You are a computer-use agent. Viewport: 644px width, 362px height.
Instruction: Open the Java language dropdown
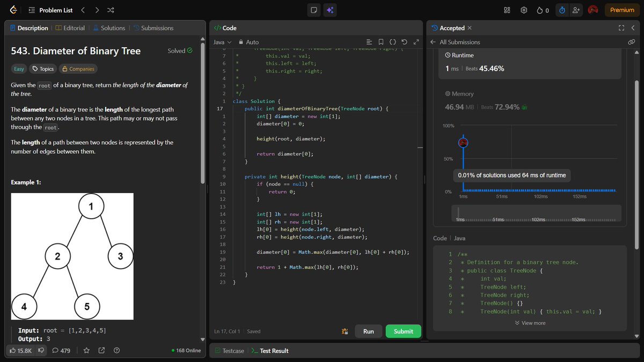coord(222,42)
